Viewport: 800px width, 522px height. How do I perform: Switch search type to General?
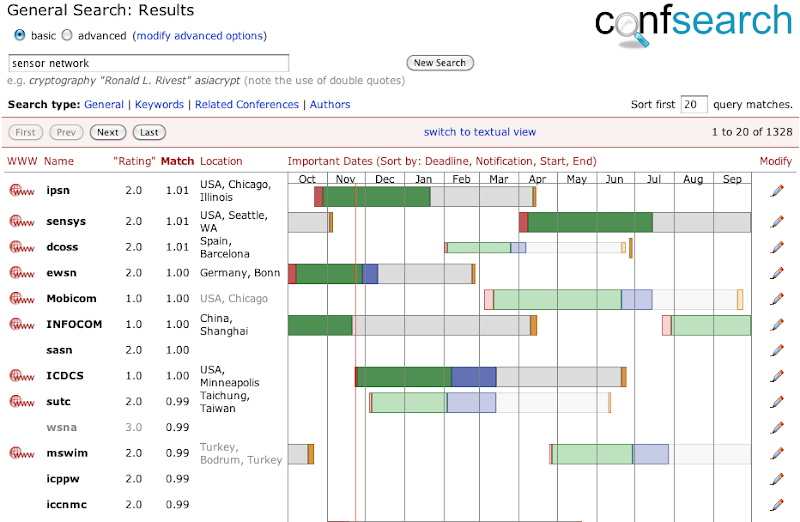pos(104,105)
